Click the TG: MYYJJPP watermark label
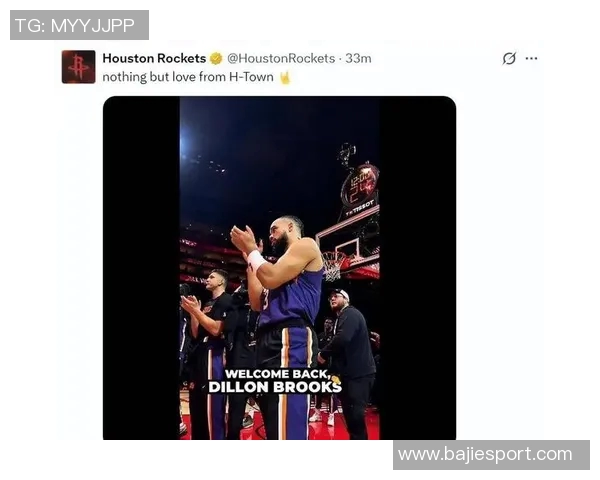This screenshot has width=600, height=480. click(79, 25)
